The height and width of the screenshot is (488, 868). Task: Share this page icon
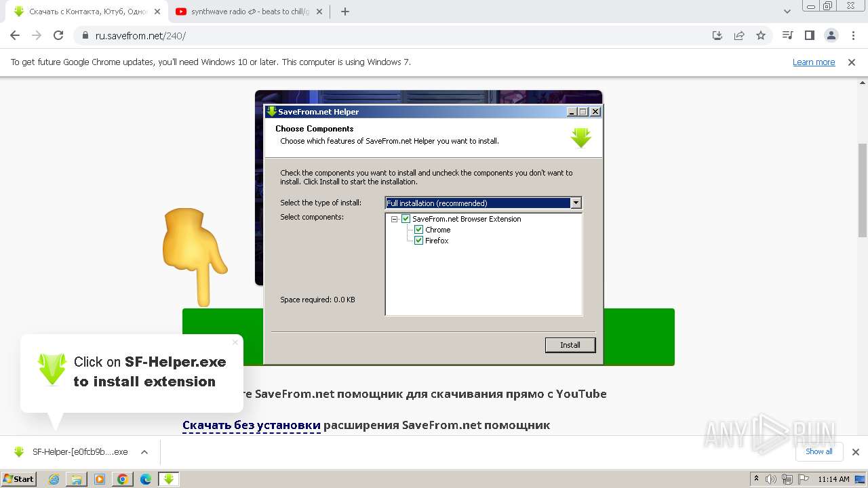[x=739, y=36]
